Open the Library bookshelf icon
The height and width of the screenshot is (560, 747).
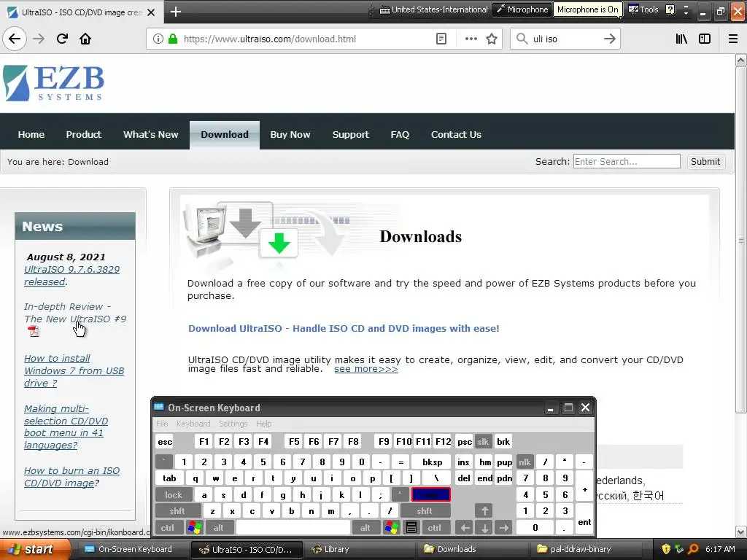(x=681, y=39)
